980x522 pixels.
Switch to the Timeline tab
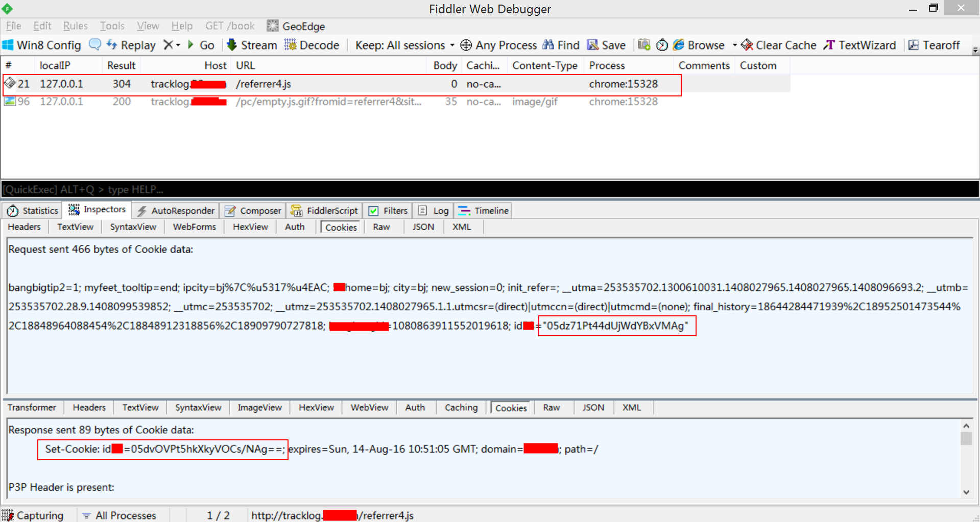click(x=484, y=211)
